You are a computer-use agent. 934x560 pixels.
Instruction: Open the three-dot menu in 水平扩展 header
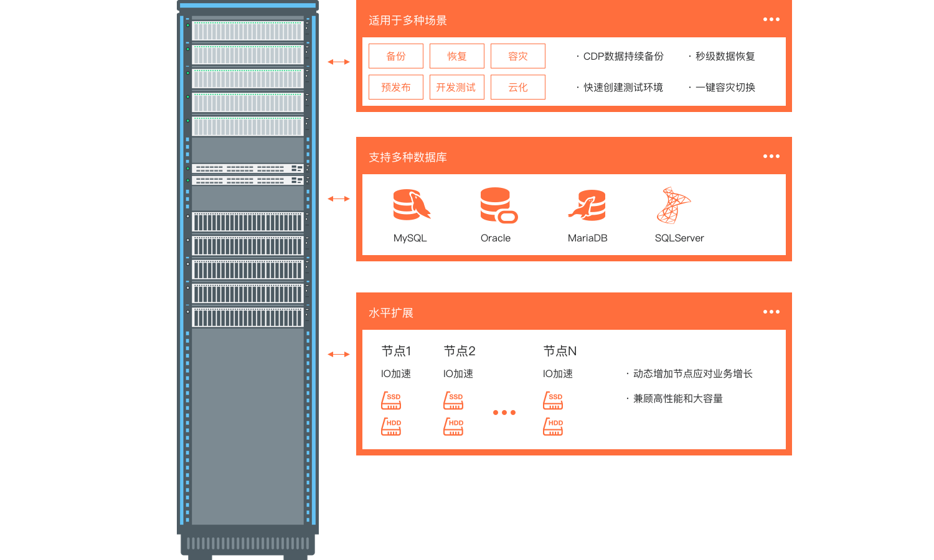(x=771, y=312)
